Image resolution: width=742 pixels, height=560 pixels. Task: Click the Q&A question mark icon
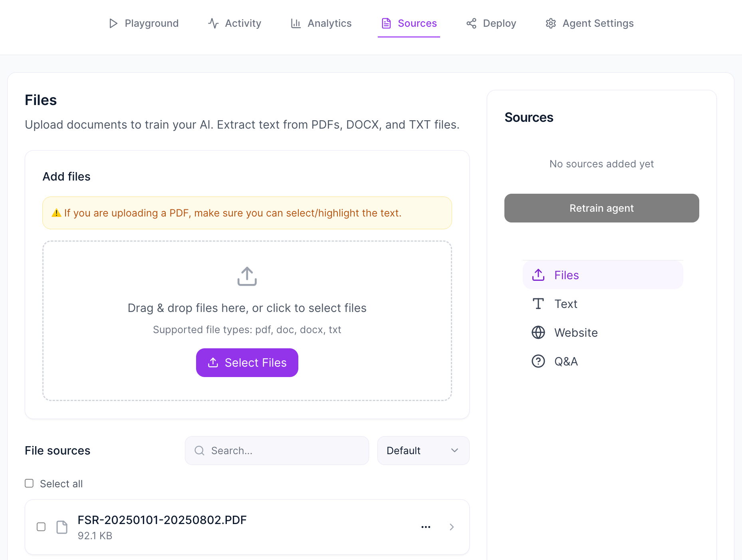tap(538, 361)
